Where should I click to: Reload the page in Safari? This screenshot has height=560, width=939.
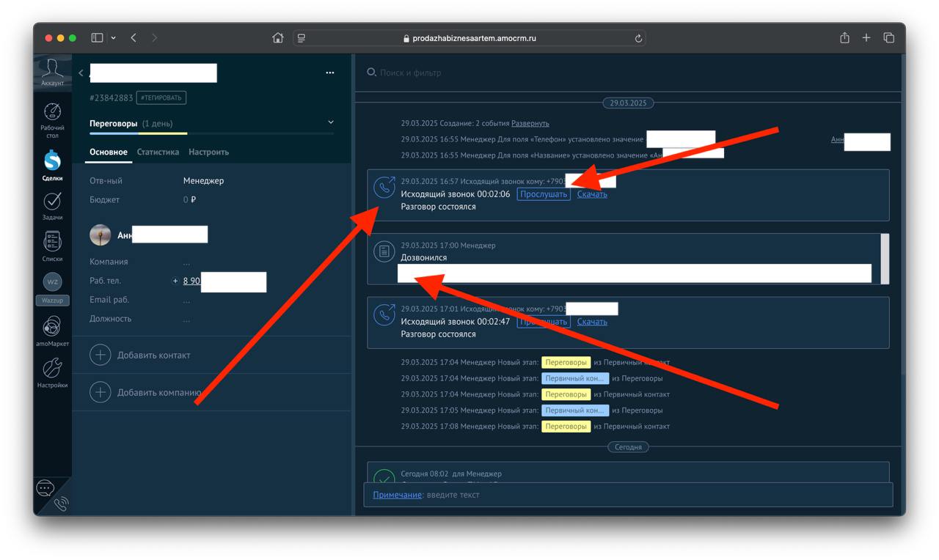638,38
